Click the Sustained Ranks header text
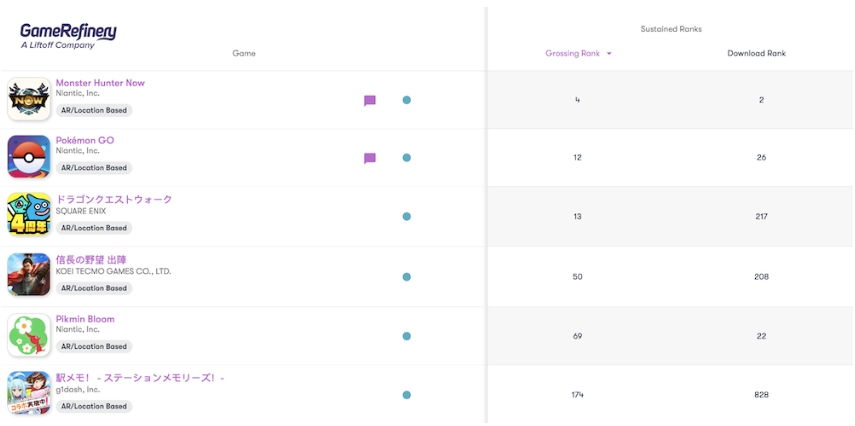This screenshot has width=855, height=426. pyautogui.click(x=671, y=29)
